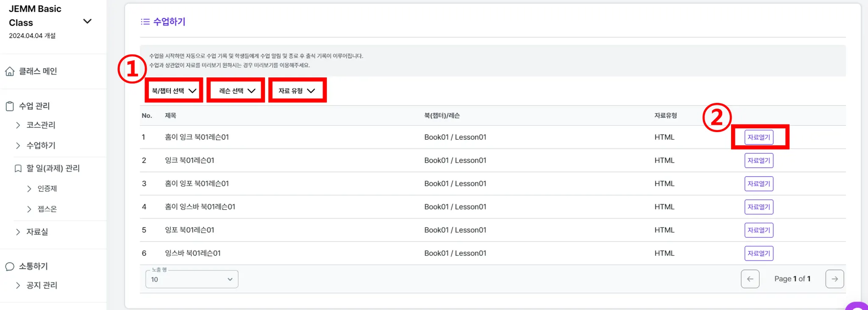868x310 pixels.
Task: Click the title 홈이 잉크 북01레슨01
Action: pyautogui.click(x=197, y=137)
